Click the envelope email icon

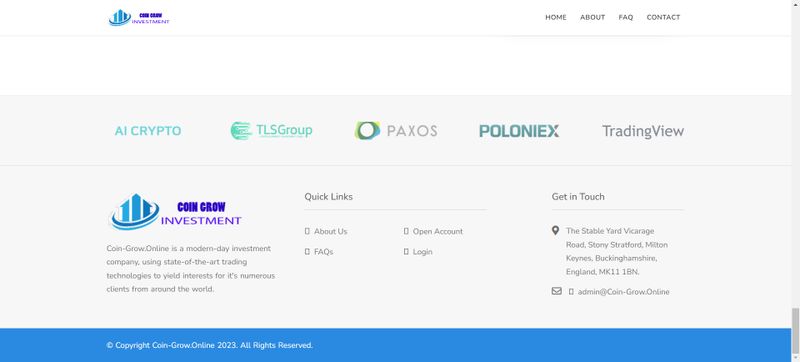tap(557, 291)
